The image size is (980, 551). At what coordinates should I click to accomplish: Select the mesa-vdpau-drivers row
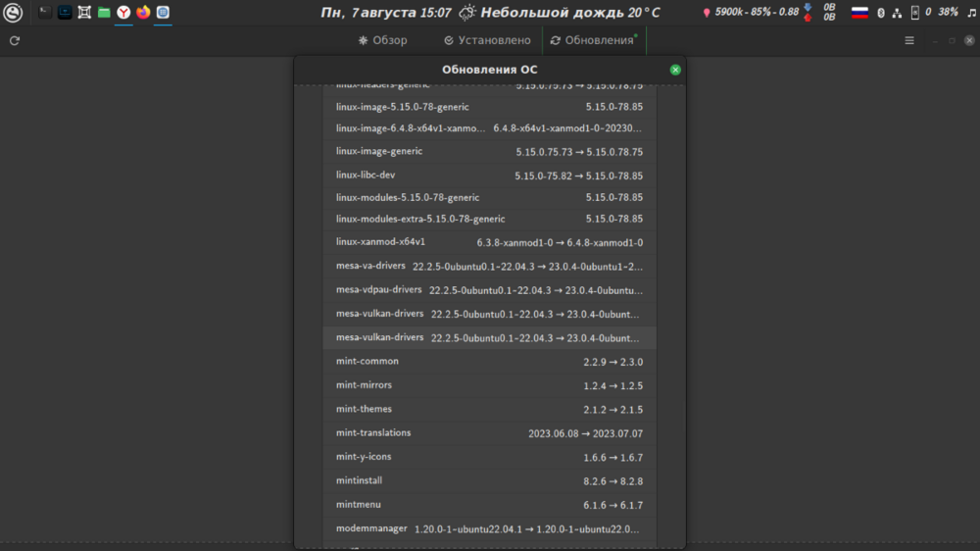coord(489,290)
